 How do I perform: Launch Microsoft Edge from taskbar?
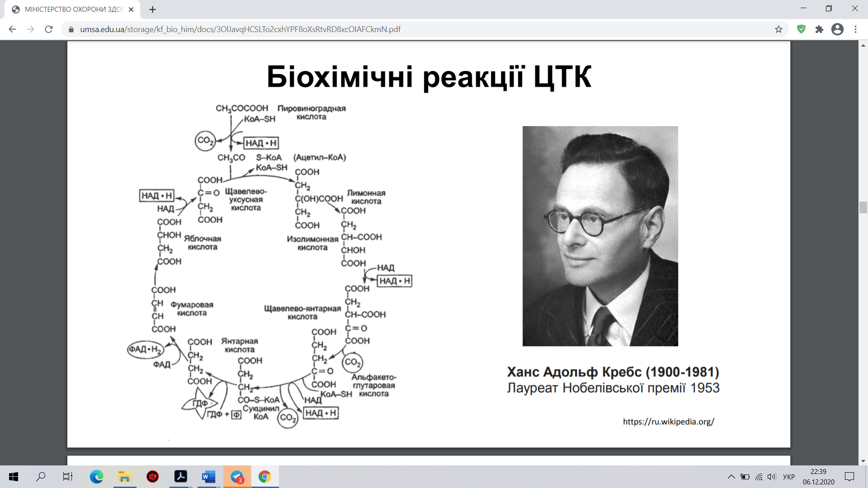96,477
